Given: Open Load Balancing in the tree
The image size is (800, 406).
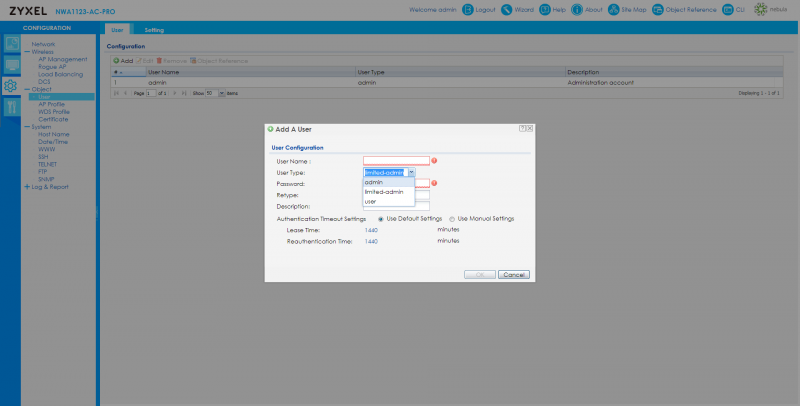Looking at the screenshot, I should (x=60, y=74).
